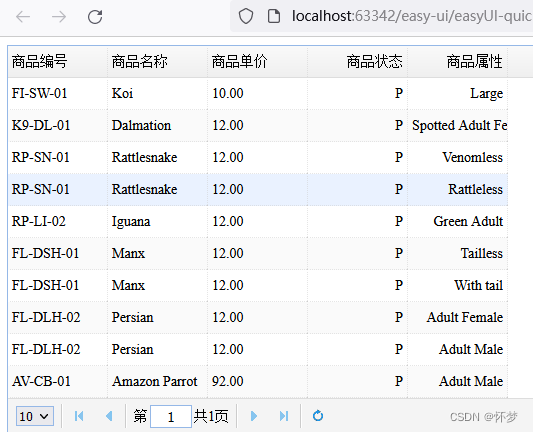This screenshot has height=432, width=533.
Task: Click the 92.00 price cell
Action: (258, 381)
